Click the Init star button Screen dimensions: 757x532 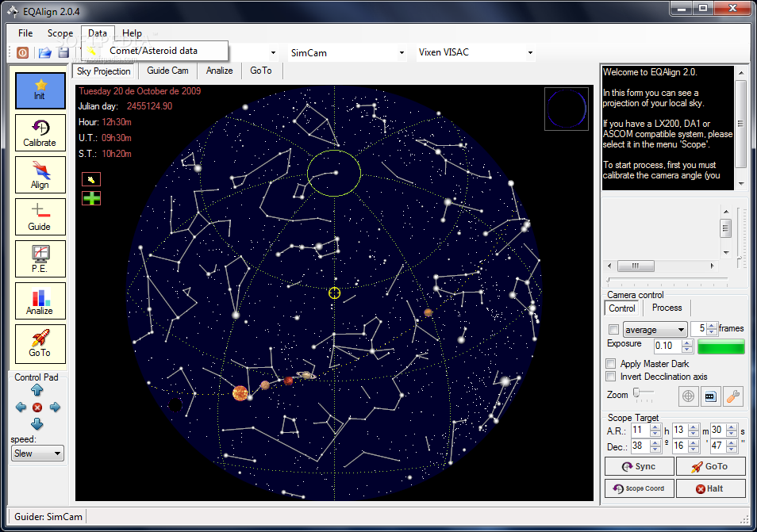40,90
